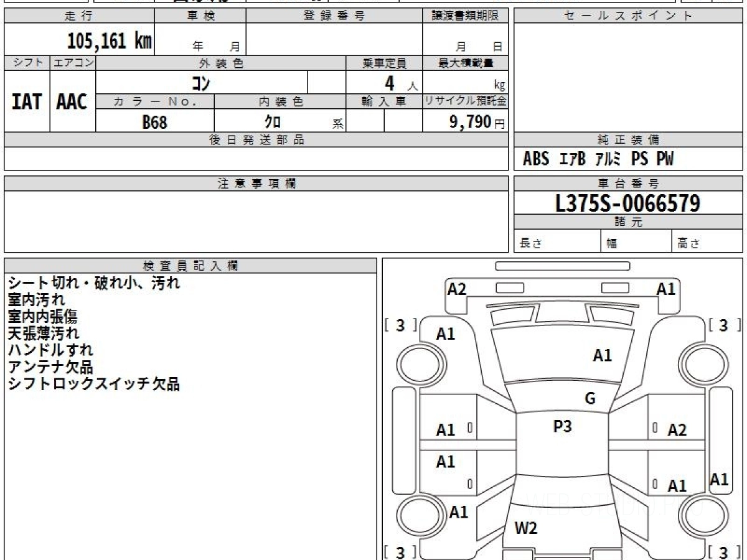Click the カラーNo. header
747x560 pixels.
(x=155, y=102)
